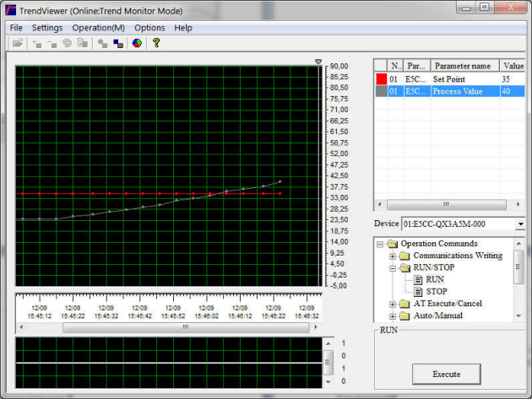
Task: Click the Execute button
Action: click(x=447, y=375)
